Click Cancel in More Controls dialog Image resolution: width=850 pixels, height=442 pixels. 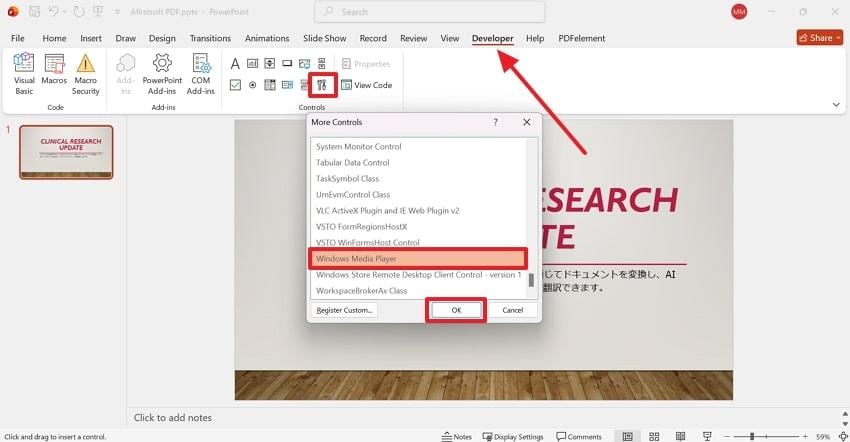coord(512,310)
